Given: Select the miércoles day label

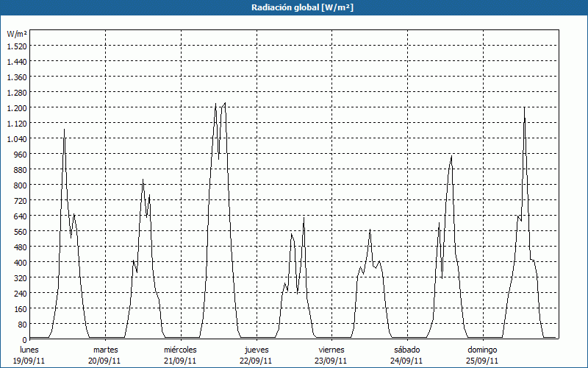Looking at the screenshot, I should tap(180, 350).
